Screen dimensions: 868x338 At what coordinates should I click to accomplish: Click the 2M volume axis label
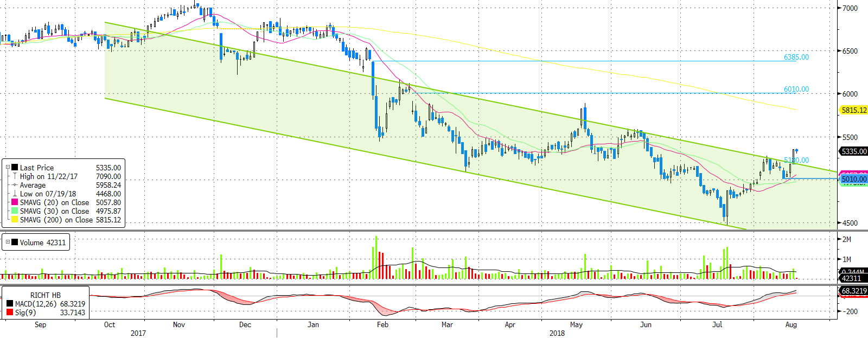pos(847,239)
